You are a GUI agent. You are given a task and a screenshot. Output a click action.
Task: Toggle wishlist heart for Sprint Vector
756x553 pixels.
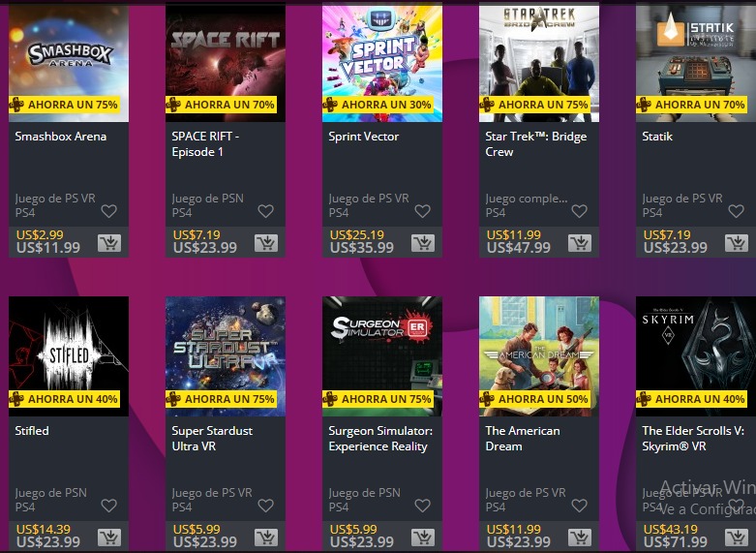[422, 211]
